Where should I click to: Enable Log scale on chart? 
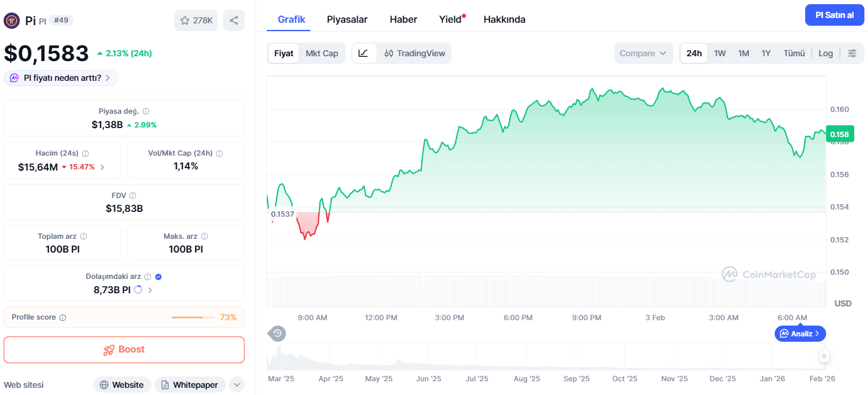(826, 53)
